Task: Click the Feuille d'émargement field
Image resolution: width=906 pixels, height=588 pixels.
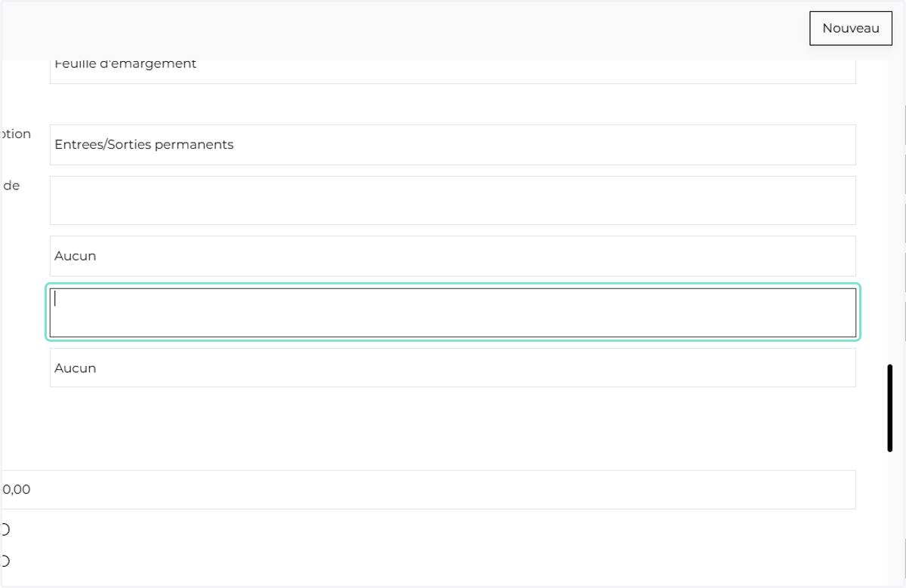Action: pos(453,72)
